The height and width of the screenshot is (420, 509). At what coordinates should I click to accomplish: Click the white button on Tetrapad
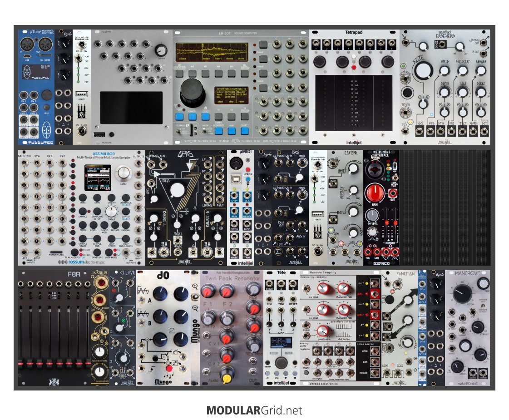(354, 57)
